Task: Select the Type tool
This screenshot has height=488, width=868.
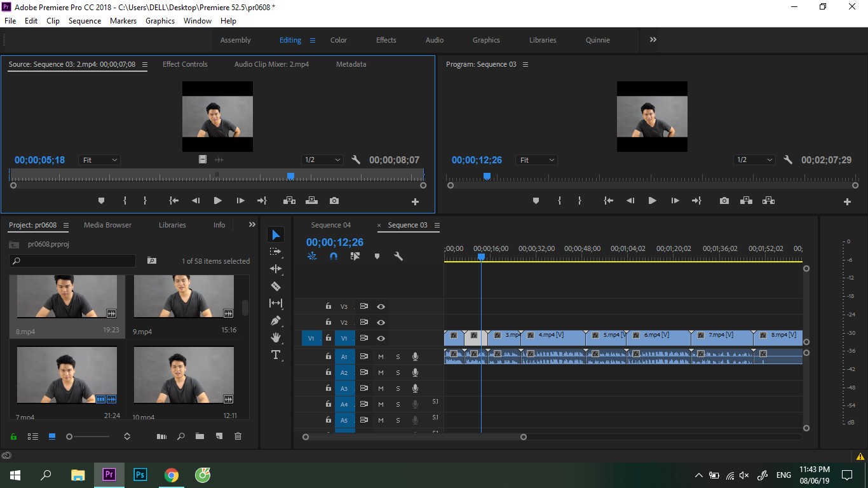Action: [x=276, y=355]
